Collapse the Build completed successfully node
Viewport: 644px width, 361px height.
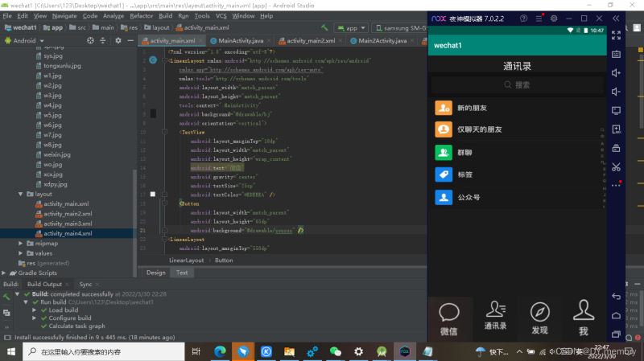click(17, 294)
